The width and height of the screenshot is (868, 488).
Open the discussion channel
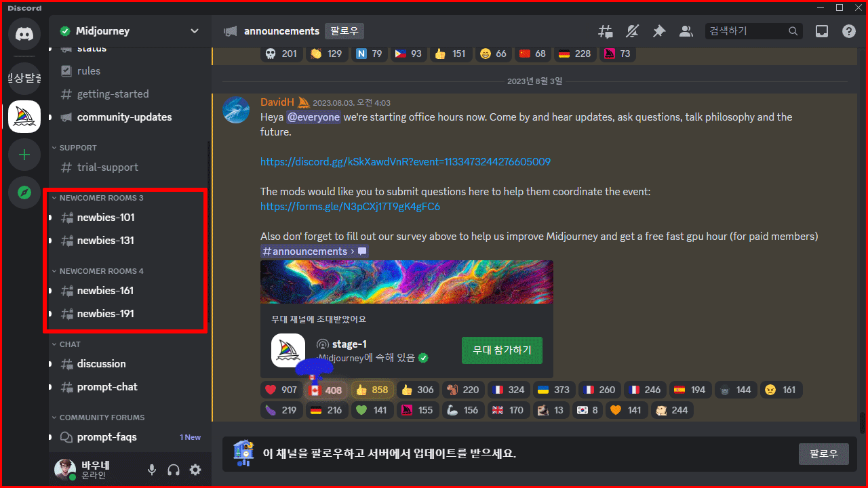click(129, 364)
